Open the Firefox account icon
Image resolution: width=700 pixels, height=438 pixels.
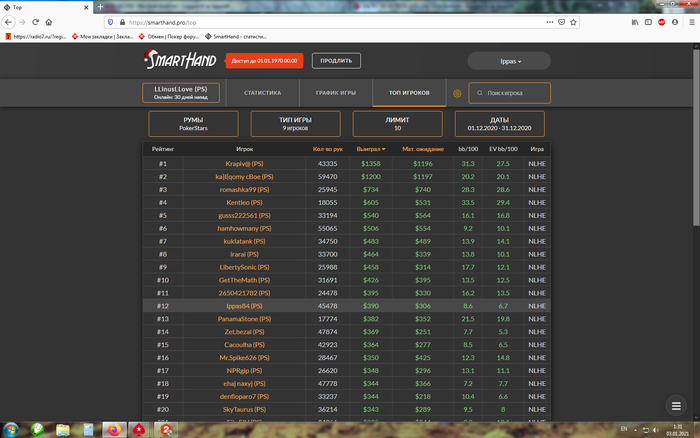coord(675,22)
